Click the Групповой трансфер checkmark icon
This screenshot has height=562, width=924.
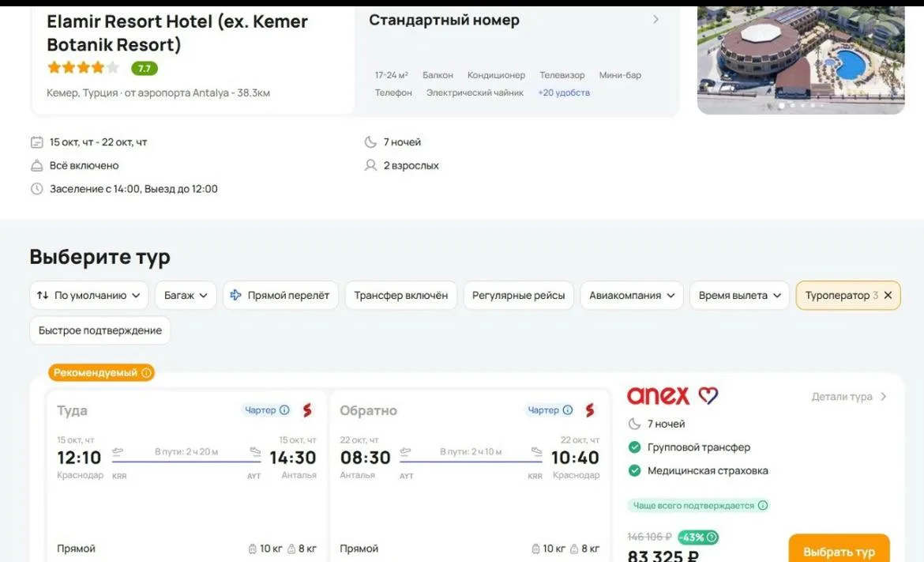635,447
